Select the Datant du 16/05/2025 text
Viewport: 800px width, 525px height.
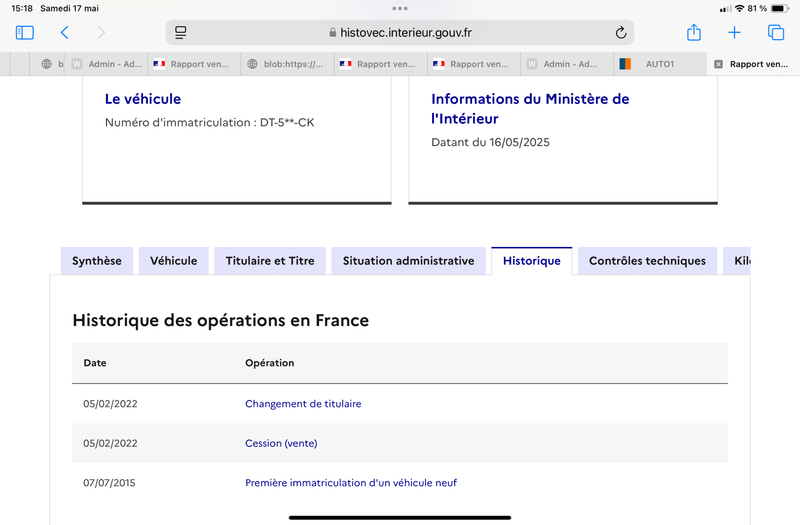click(490, 142)
